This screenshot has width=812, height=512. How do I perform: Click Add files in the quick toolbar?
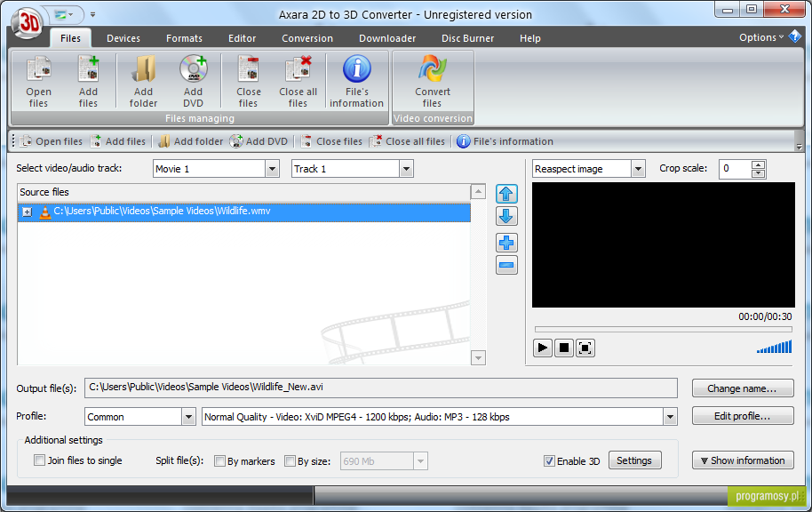click(118, 141)
